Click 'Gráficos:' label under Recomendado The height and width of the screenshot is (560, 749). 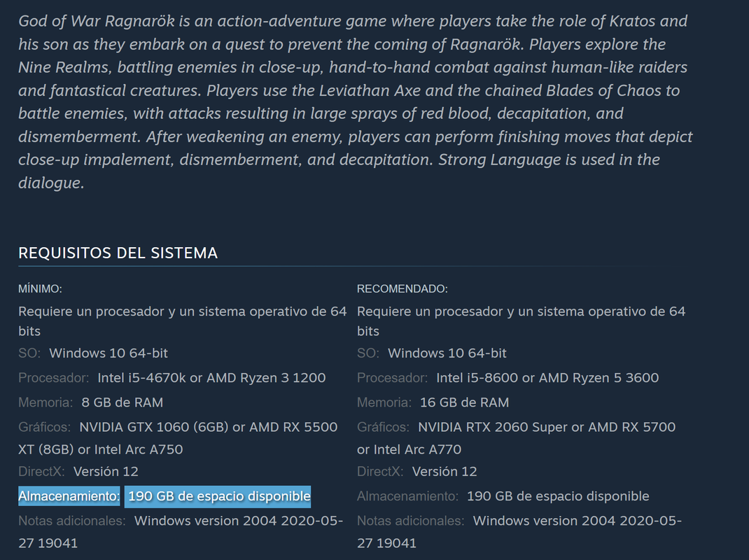point(383,427)
